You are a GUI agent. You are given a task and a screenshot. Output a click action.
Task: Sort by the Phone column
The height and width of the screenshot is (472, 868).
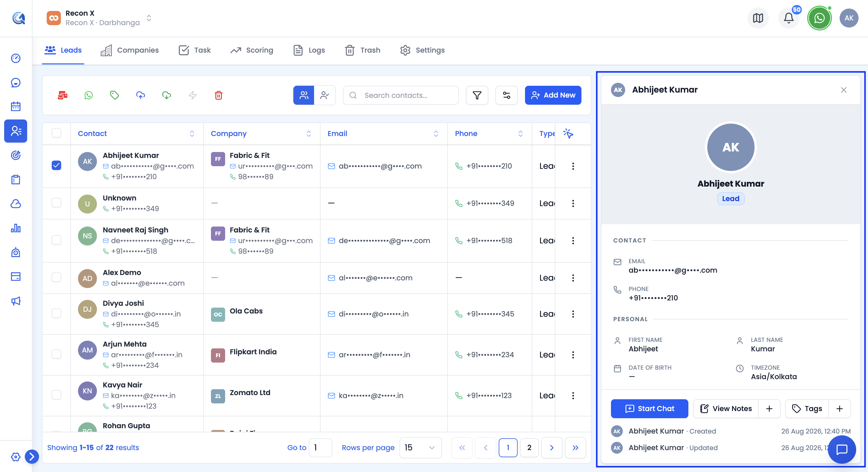coord(520,134)
